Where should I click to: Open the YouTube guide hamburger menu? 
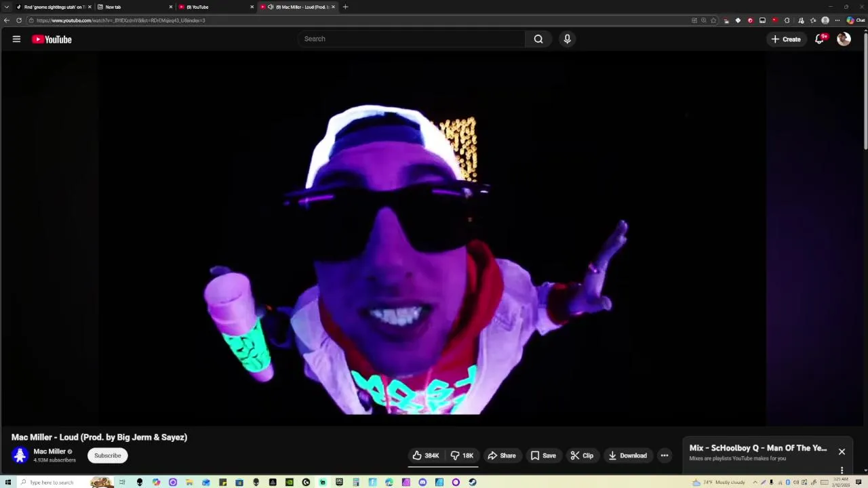click(16, 39)
